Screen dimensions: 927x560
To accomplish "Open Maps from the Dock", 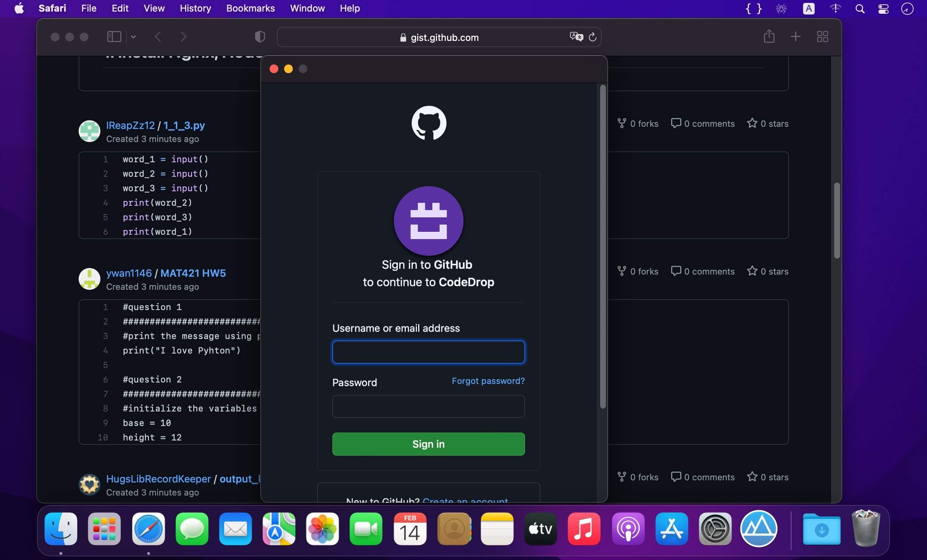I will [279, 528].
